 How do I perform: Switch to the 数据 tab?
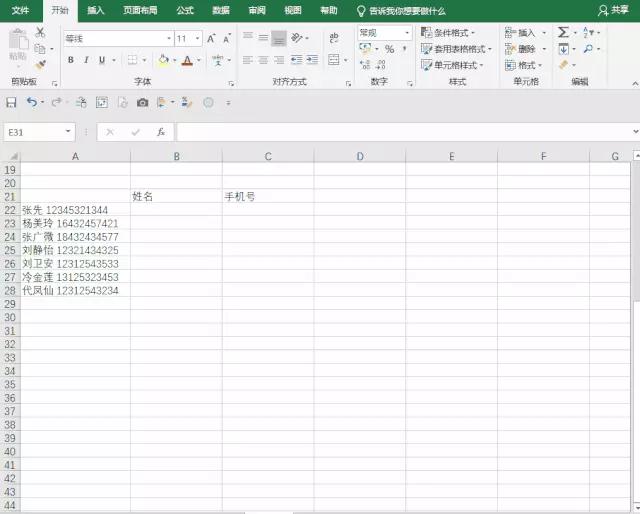[221, 10]
